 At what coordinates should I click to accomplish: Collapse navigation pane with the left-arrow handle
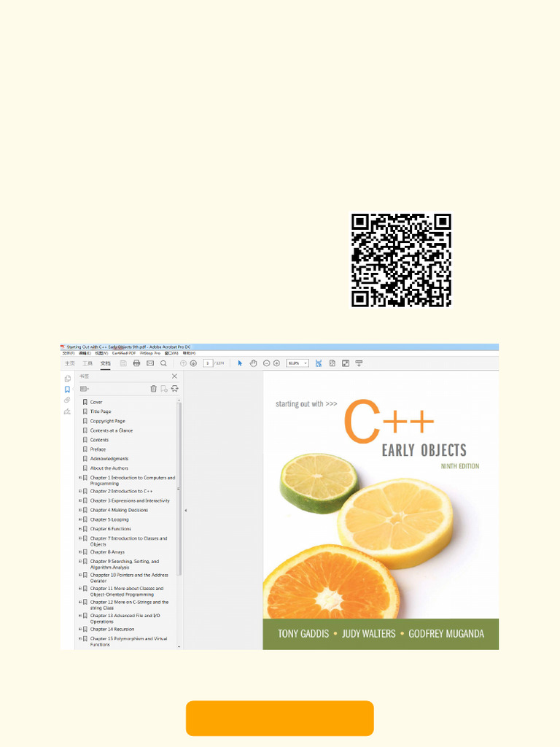(186, 510)
